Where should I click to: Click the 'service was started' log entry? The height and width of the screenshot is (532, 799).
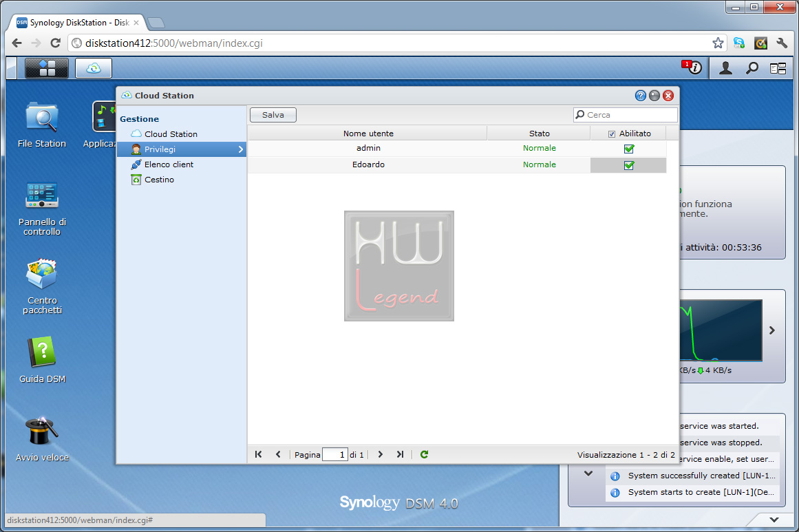tap(729, 426)
